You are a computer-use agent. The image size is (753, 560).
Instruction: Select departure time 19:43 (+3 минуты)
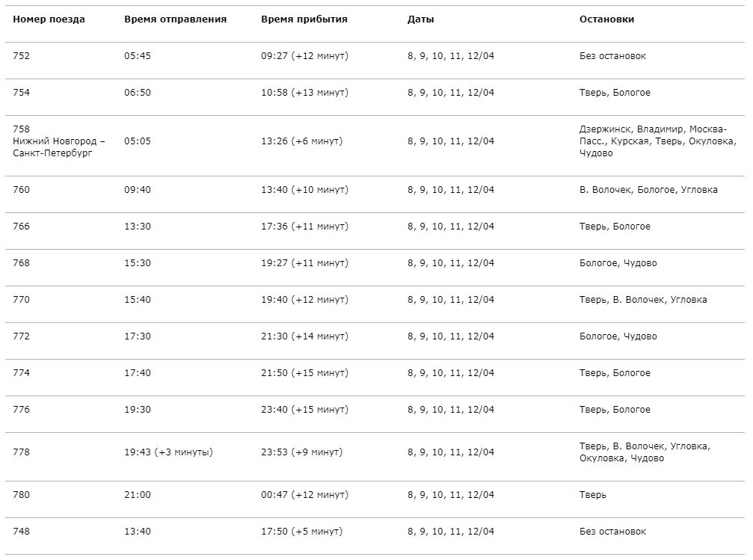click(x=168, y=452)
